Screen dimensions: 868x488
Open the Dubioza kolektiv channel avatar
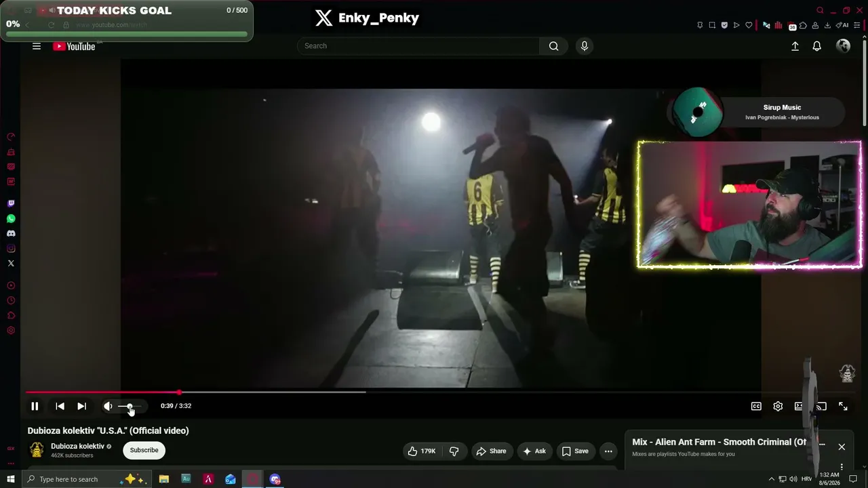tap(37, 450)
